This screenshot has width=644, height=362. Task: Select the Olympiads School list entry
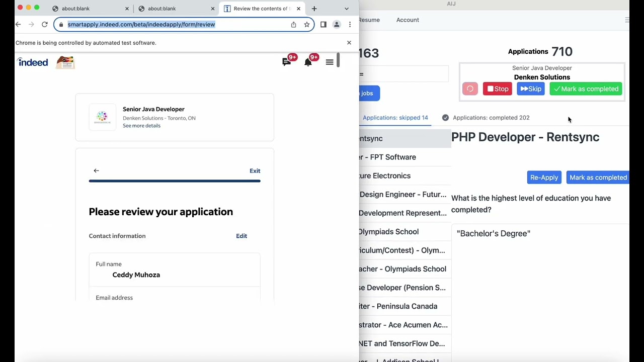click(405, 231)
